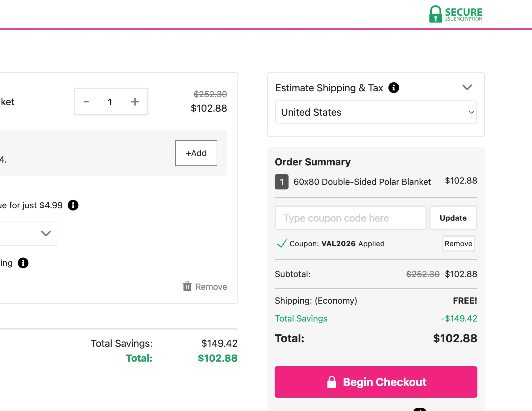This screenshot has height=411, width=532.
Task: Click the Secure SSL Encryption lock badge
Action: click(455, 14)
